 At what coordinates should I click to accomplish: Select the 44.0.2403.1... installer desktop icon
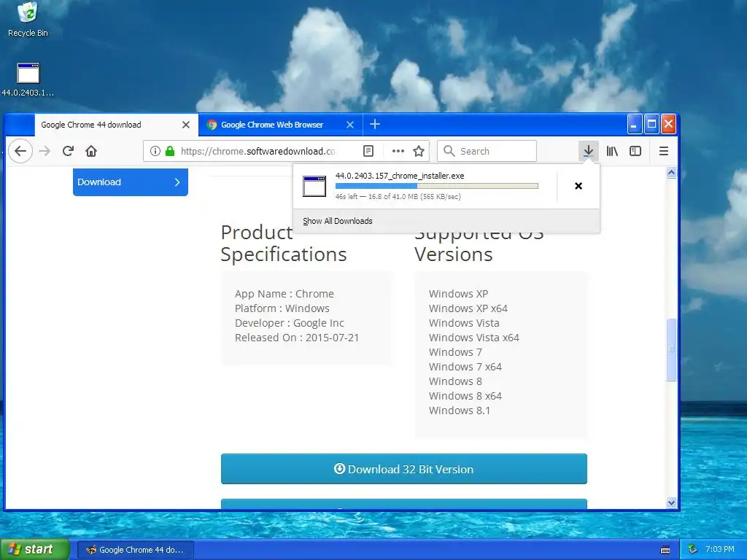28,79
